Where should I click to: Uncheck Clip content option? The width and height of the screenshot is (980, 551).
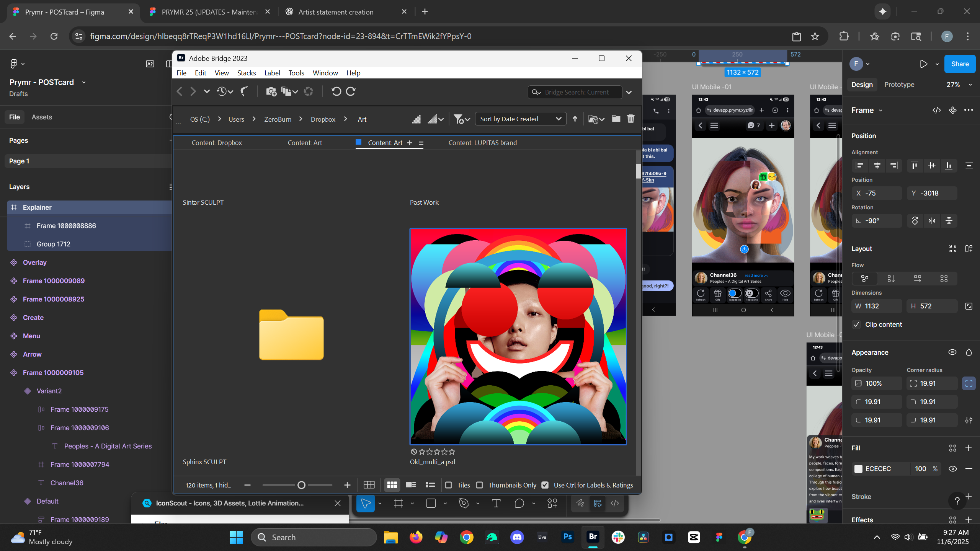tap(856, 324)
